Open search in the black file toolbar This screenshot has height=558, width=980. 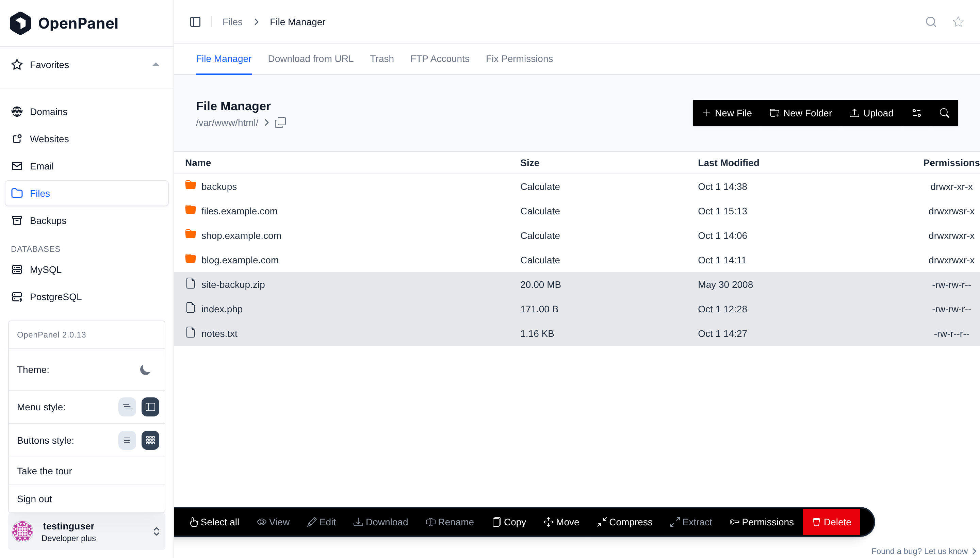coord(944,113)
